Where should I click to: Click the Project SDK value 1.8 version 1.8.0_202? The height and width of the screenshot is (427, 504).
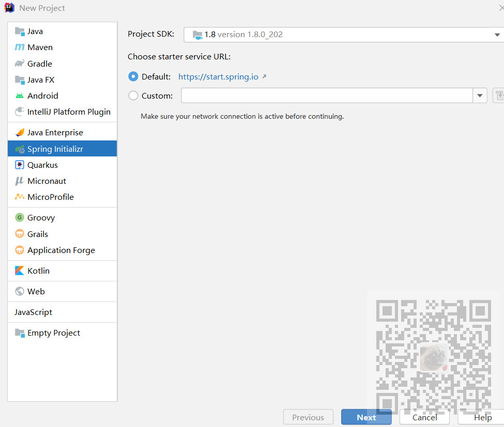pos(243,35)
